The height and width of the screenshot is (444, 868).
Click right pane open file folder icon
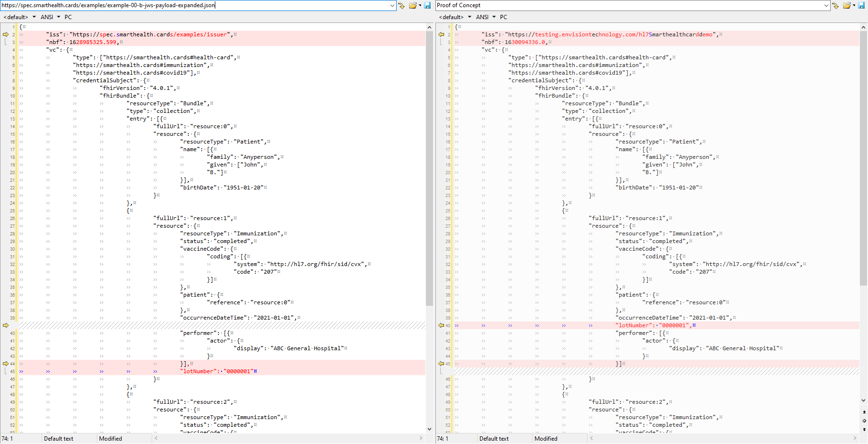[x=847, y=5]
